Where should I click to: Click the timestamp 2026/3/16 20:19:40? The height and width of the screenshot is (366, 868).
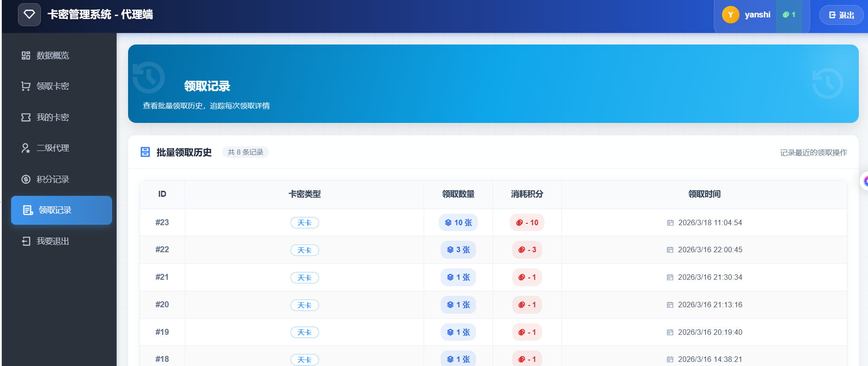(710, 332)
